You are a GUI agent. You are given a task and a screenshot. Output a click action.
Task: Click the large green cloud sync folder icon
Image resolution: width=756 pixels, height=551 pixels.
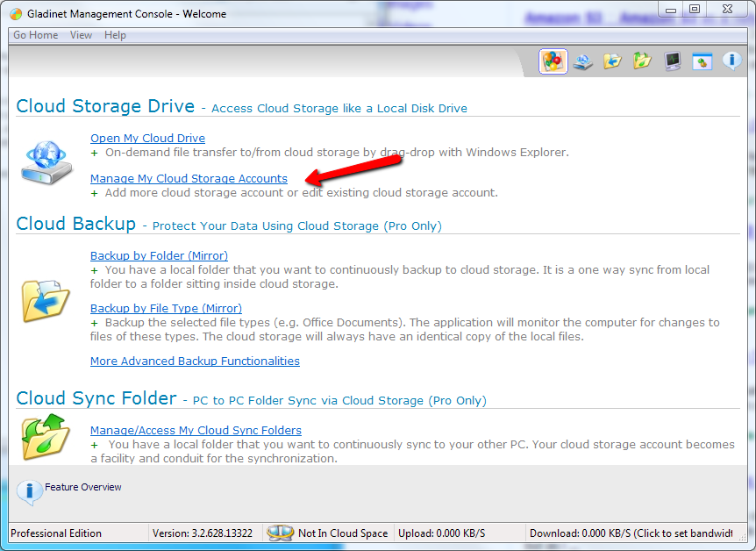pos(46,437)
